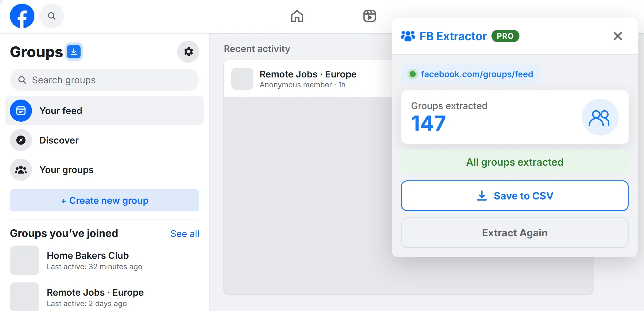Click Recent activity heading
This screenshot has width=644, height=311.
tap(257, 49)
